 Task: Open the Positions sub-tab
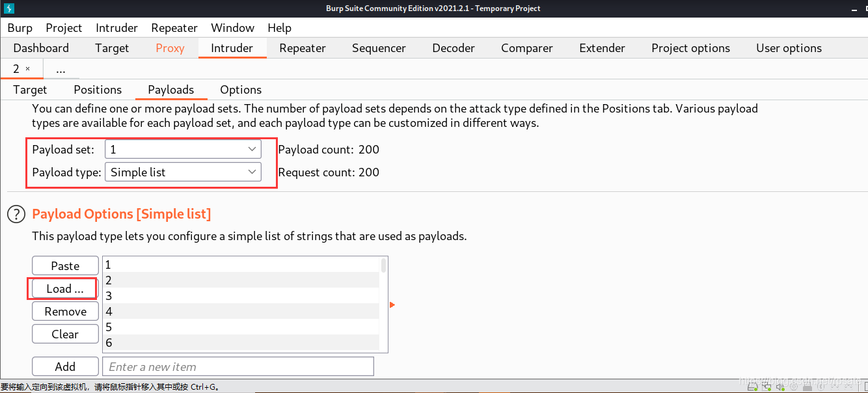pos(98,90)
